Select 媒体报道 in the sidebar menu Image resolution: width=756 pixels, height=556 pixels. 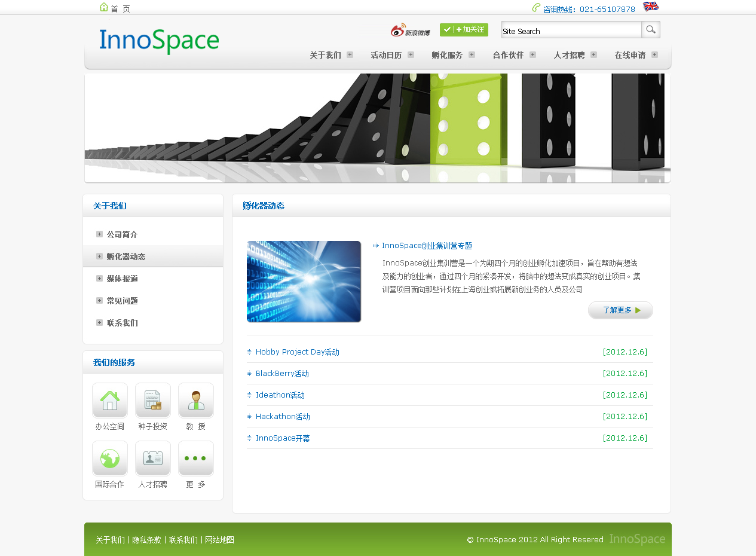(x=123, y=279)
